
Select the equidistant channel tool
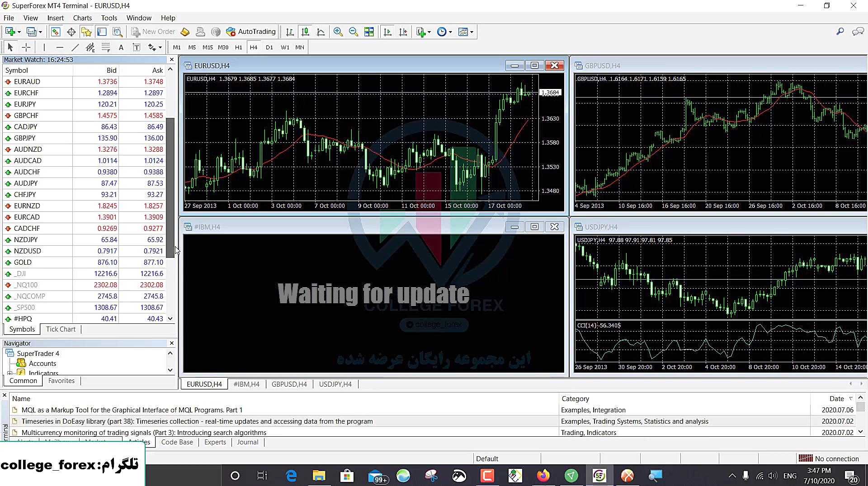coord(90,47)
